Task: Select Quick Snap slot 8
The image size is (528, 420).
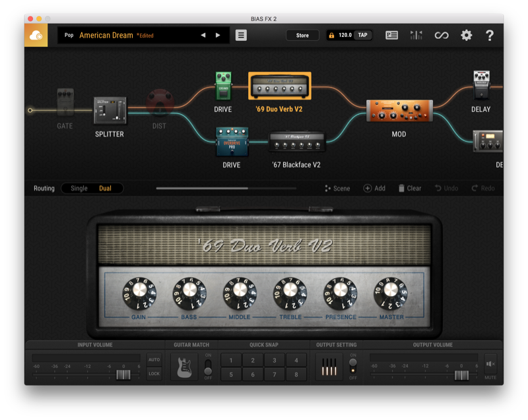Action: click(x=296, y=375)
